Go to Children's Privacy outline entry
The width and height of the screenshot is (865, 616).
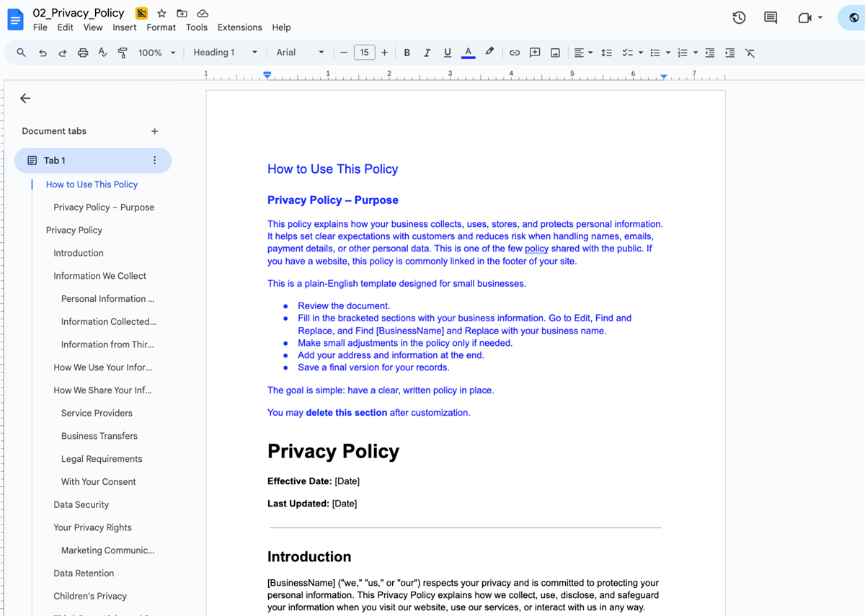coord(90,596)
